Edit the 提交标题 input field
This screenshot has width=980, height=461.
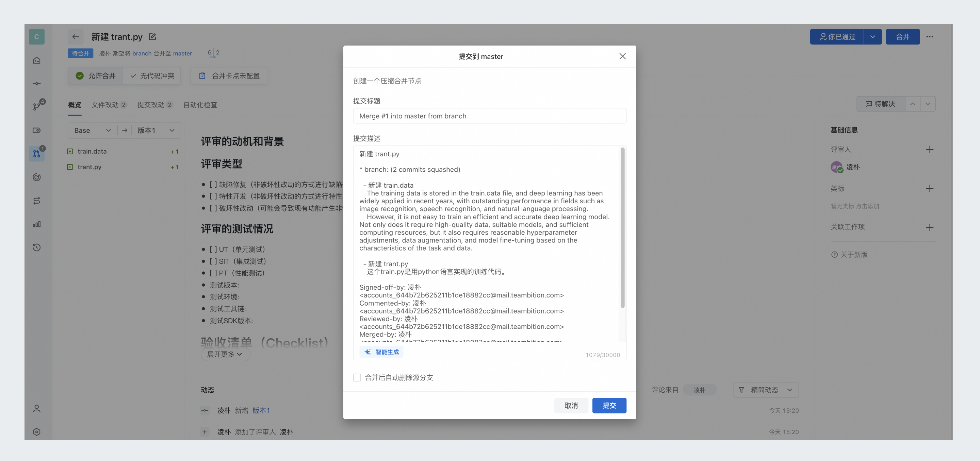click(490, 116)
